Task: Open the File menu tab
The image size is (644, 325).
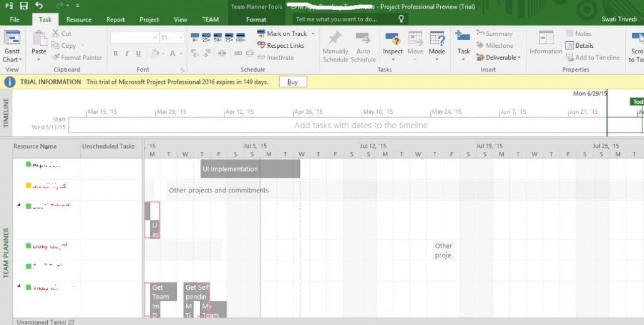Action: click(15, 20)
